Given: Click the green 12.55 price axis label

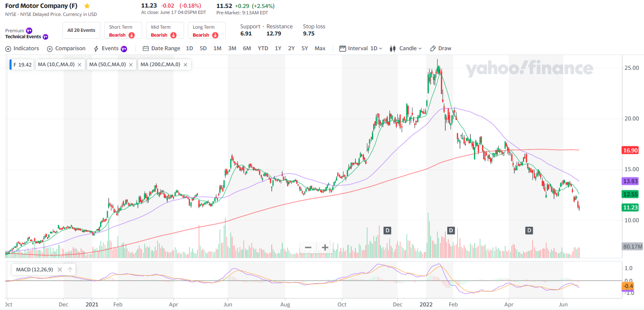Looking at the screenshot, I should coord(630,194).
